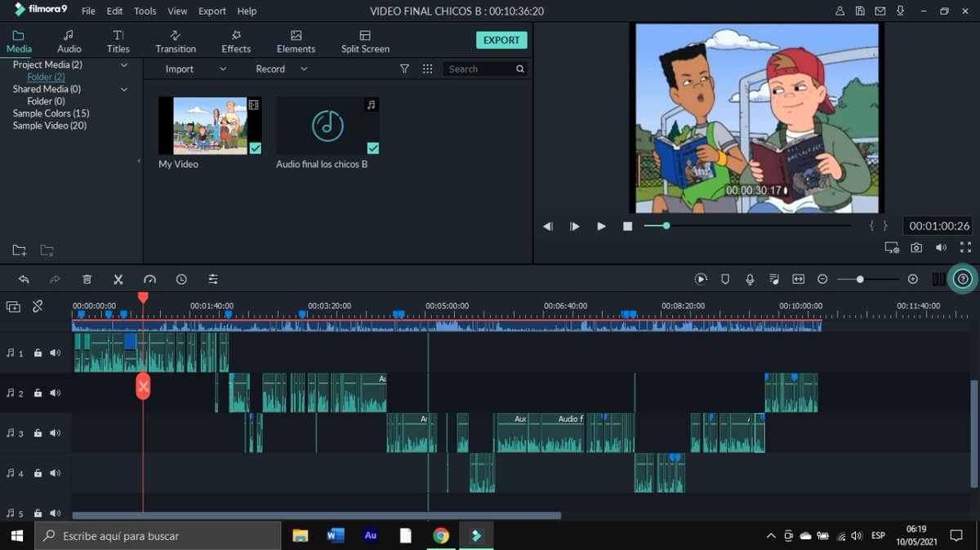
Task: Switch to the Split Screen tab
Action: (x=365, y=42)
